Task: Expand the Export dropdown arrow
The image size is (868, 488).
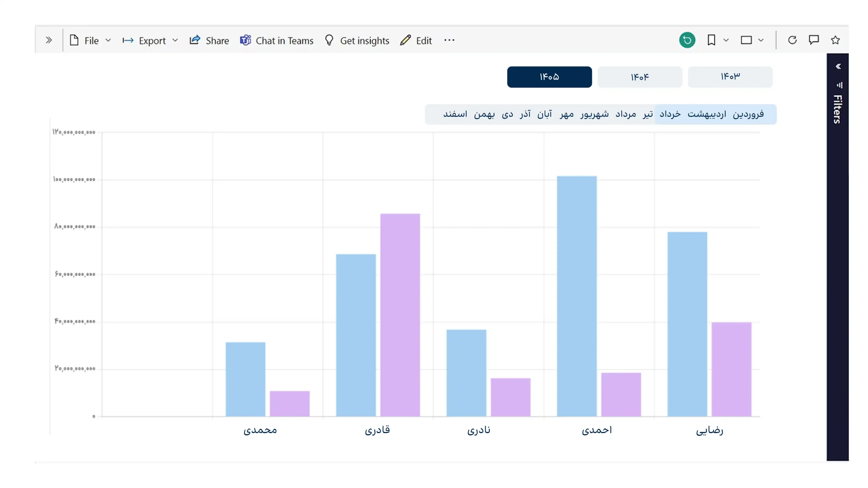Action: [175, 40]
